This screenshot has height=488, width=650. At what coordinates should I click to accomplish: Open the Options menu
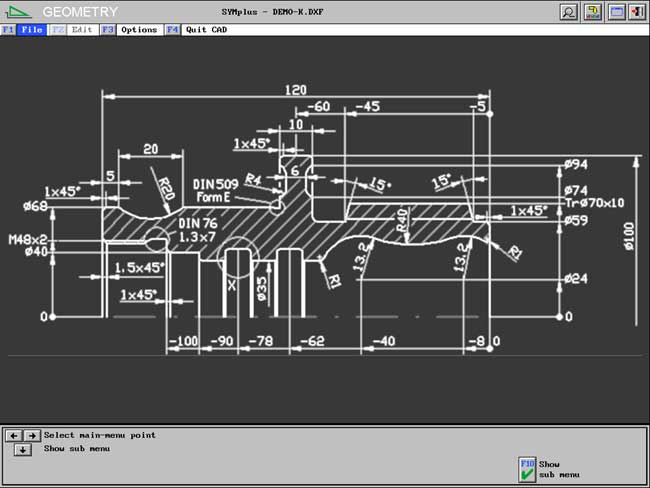139,30
